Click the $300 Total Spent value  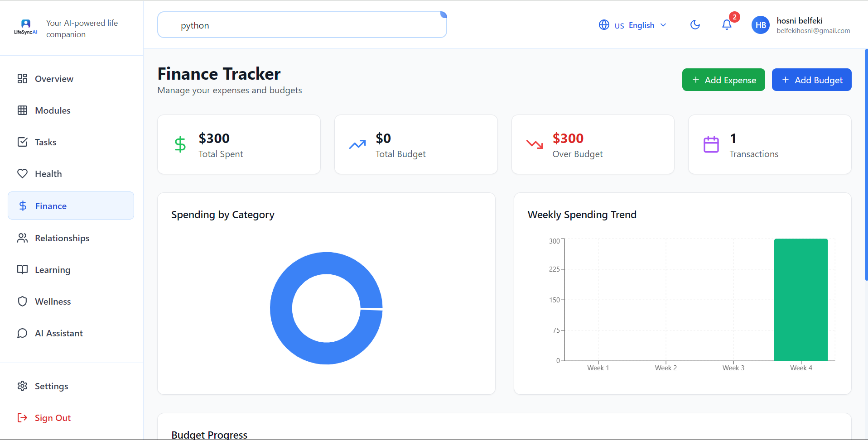(x=214, y=138)
